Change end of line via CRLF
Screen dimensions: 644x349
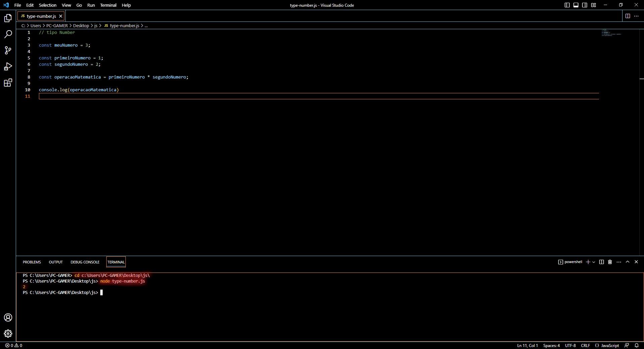click(x=585, y=345)
